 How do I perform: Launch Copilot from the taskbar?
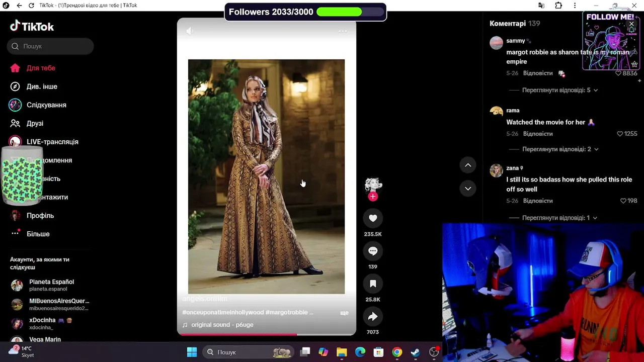click(323, 352)
